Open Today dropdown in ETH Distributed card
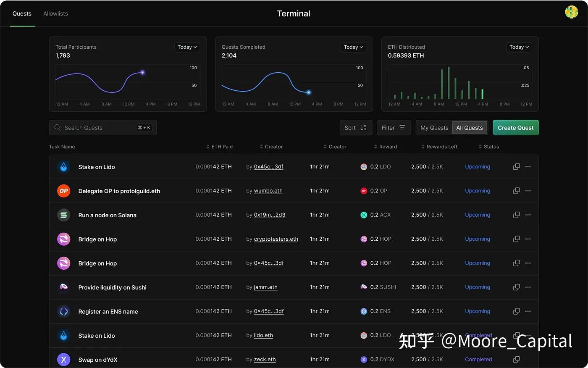588x368 pixels. pos(519,47)
